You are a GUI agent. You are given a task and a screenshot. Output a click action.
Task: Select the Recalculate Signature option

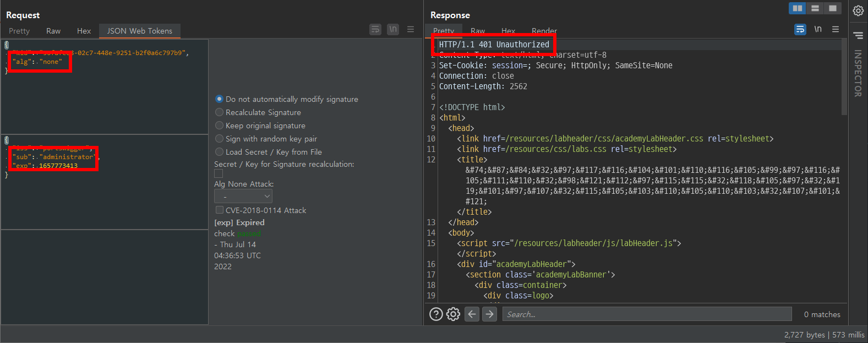[x=258, y=112]
